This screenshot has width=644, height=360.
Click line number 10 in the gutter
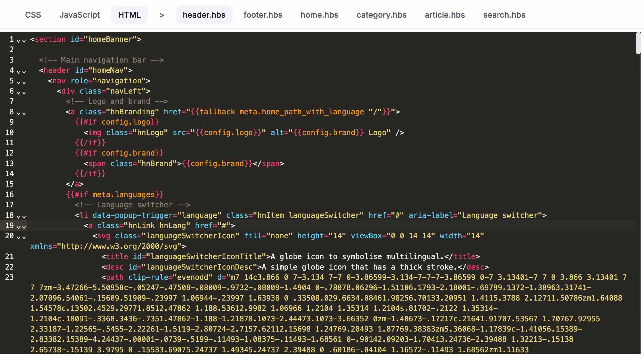tap(9, 133)
